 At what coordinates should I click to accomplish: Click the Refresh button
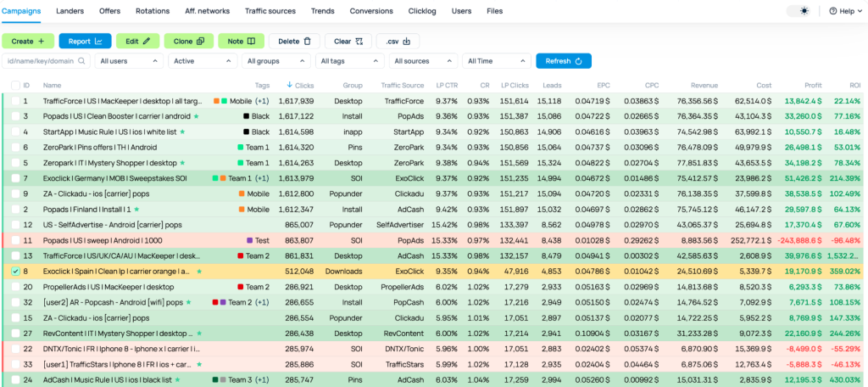tap(564, 61)
